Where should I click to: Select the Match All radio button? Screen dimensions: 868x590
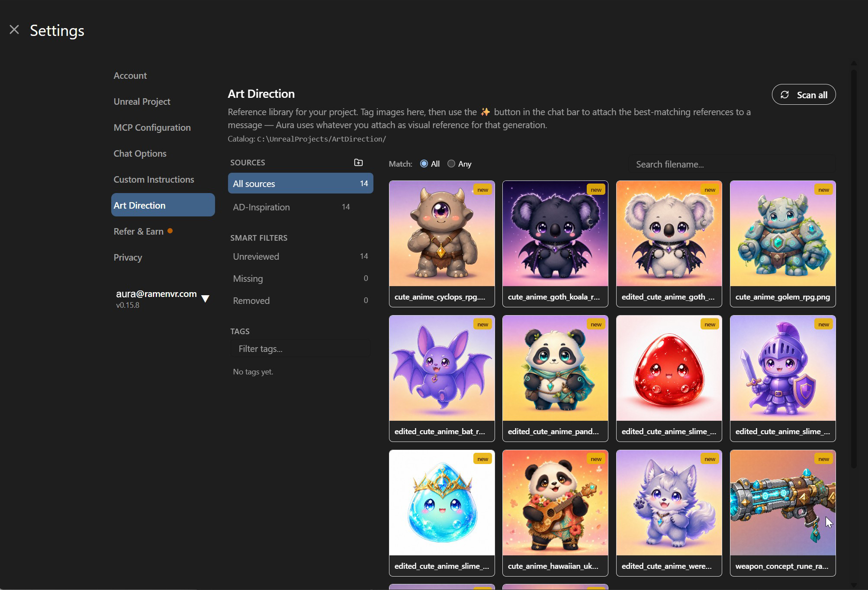tap(424, 164)
